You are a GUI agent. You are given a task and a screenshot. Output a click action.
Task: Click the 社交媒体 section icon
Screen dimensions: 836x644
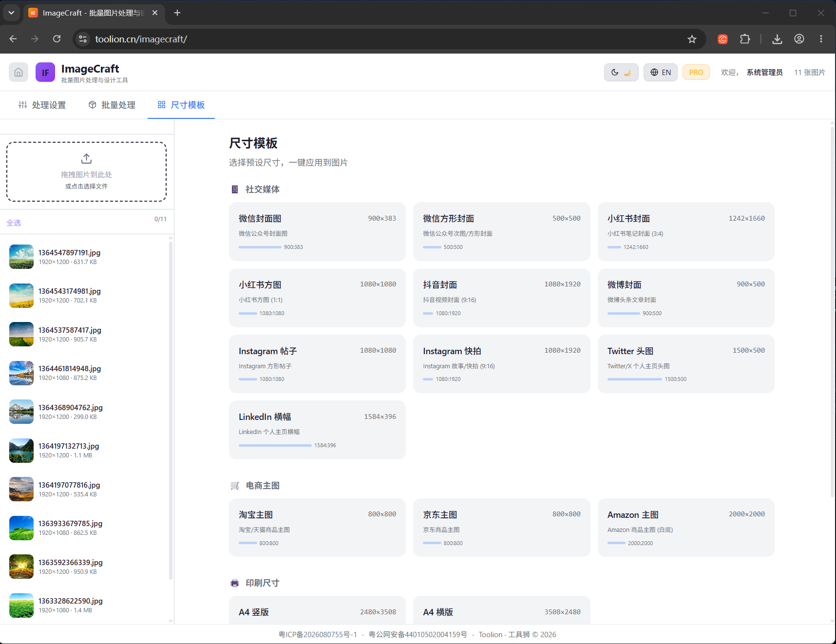[235, 189]
